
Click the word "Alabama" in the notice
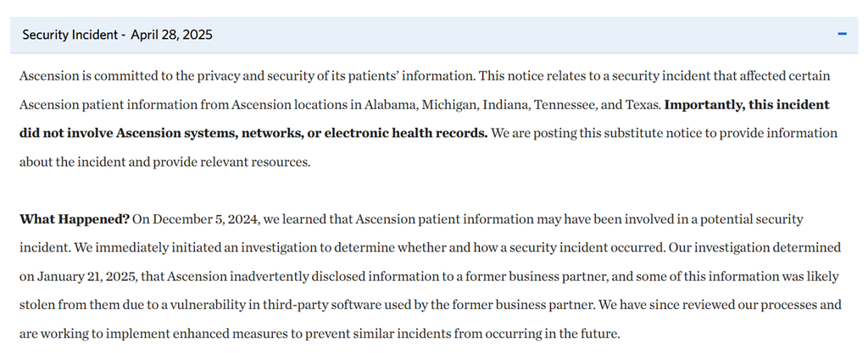tap(390, 105)
